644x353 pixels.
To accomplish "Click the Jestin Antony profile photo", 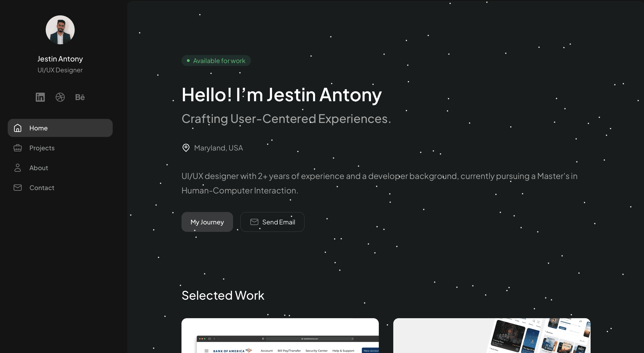I will click(x=60, y=30).
